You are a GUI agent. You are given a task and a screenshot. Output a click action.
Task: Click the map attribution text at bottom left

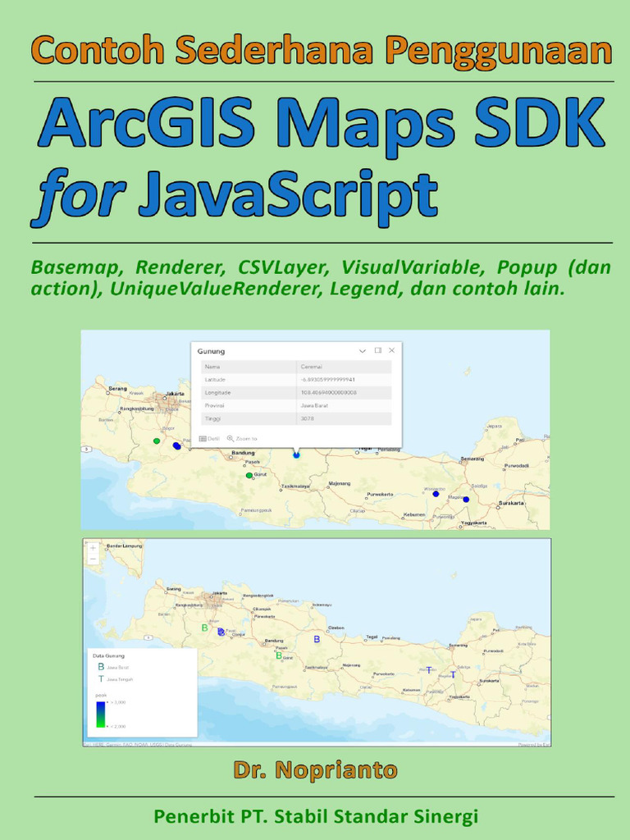[138, 744]
